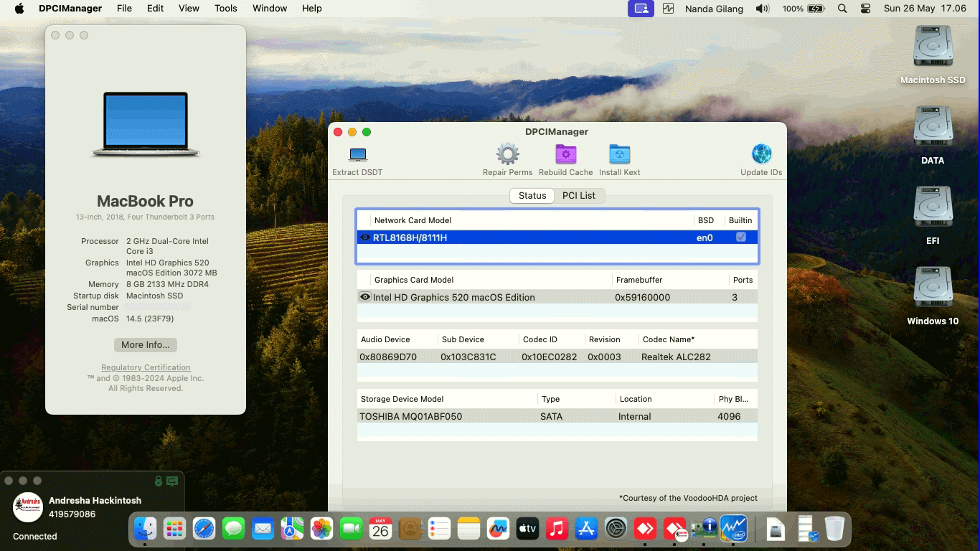Click the sub device value 0x103C831C

pyautogui.click(x=468, y=357)
